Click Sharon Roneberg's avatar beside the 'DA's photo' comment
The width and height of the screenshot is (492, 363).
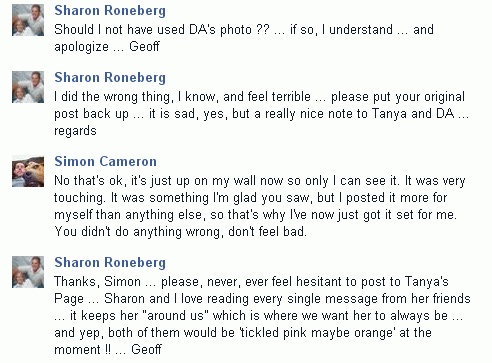point(28,20)
